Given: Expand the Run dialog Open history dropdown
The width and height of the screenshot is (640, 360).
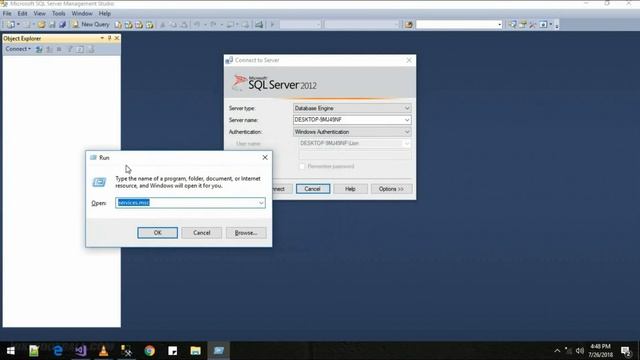Looking at the screenshot, I should click(261, 203).
